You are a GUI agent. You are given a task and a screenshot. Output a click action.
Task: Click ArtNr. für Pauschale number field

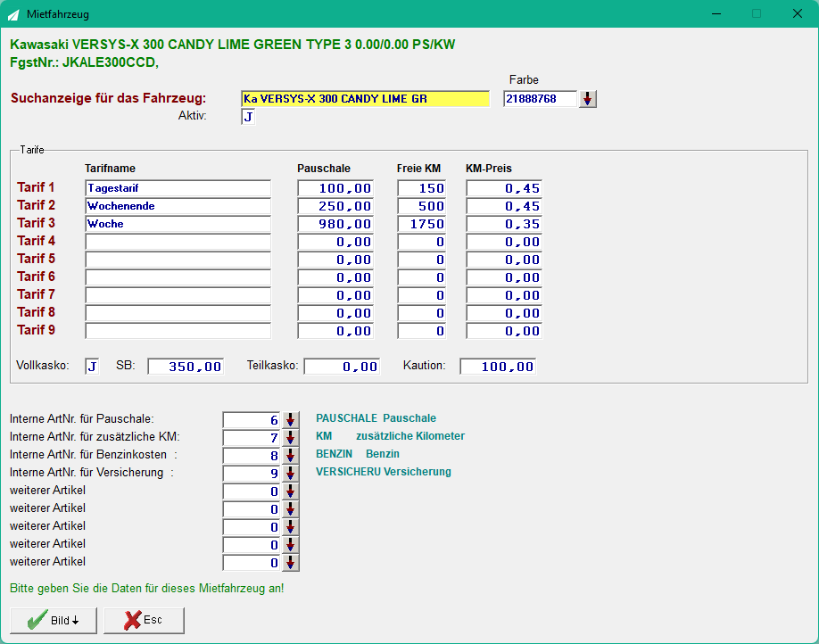pos(252,420)
